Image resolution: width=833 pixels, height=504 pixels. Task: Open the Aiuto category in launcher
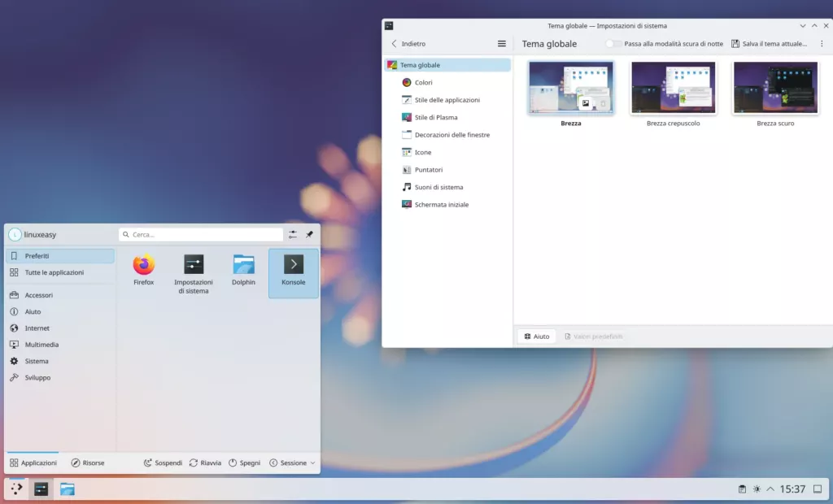coord(60,311)
